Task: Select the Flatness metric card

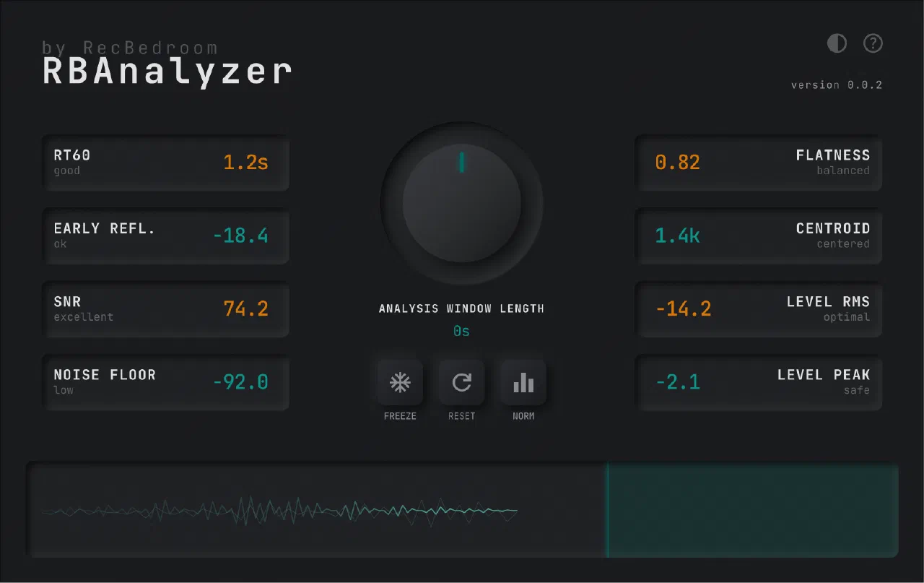Action: pos(759,163)
